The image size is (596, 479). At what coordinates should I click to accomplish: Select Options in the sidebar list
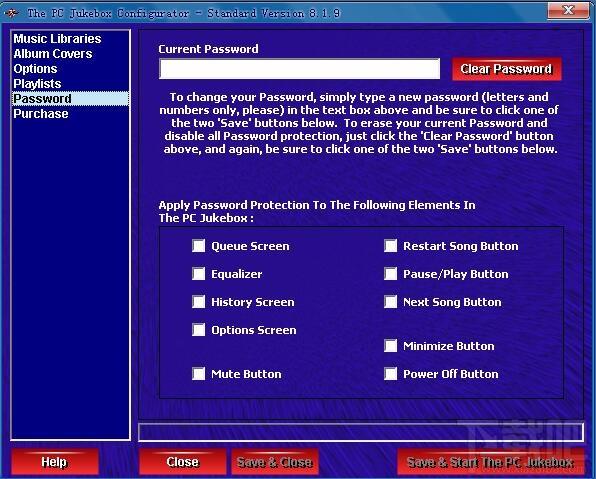click(71, 69)
